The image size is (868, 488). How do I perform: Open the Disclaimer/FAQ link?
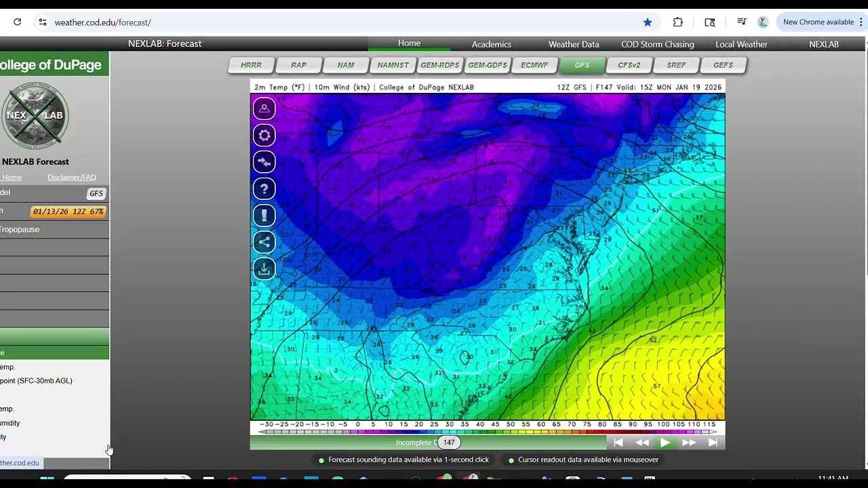coord(71,178)
